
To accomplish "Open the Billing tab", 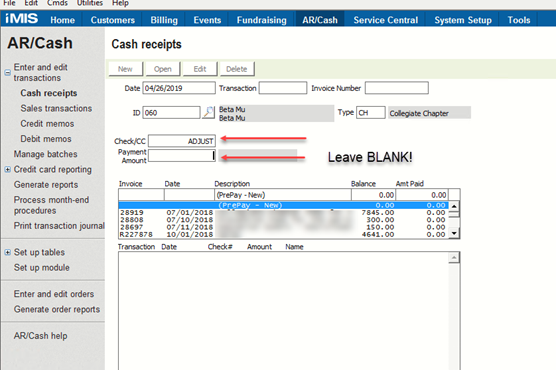I will click(164, 20).
